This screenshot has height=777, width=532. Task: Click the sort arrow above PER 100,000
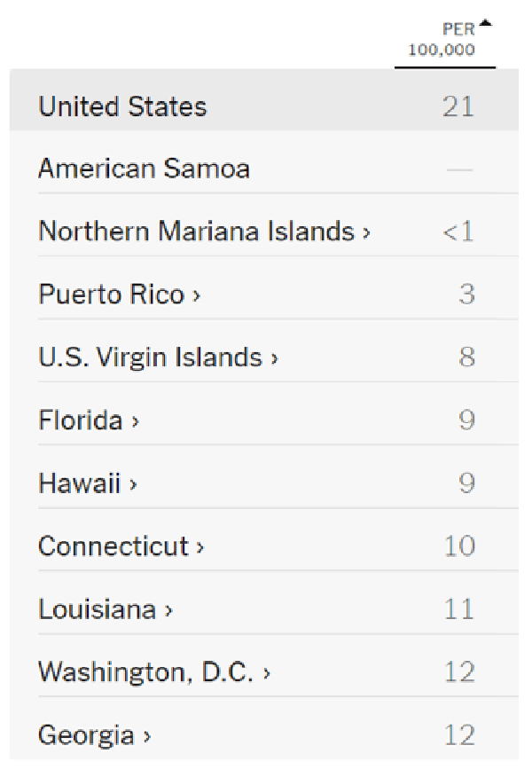point(485,24)
